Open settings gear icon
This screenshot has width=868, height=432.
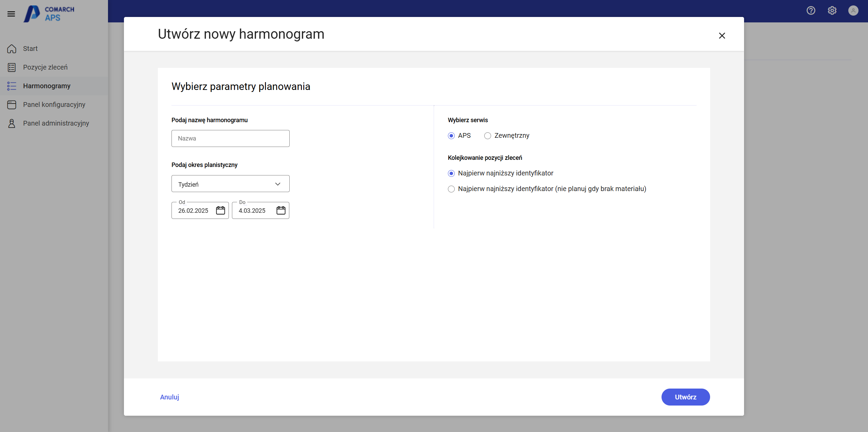point(832,11)
